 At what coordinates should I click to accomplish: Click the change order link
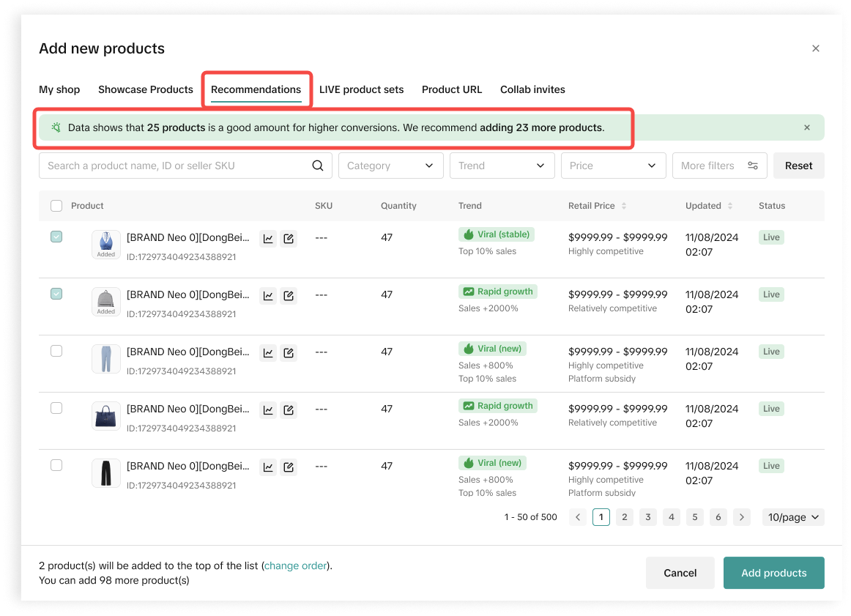[x=297, y=565]
